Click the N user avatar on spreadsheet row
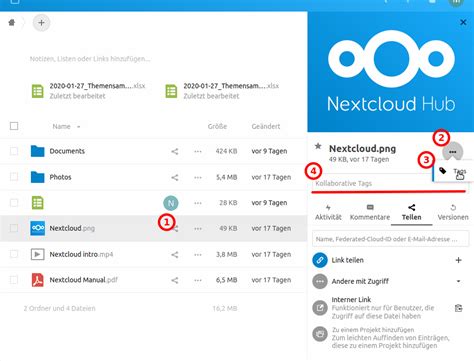 click(171, 203)
